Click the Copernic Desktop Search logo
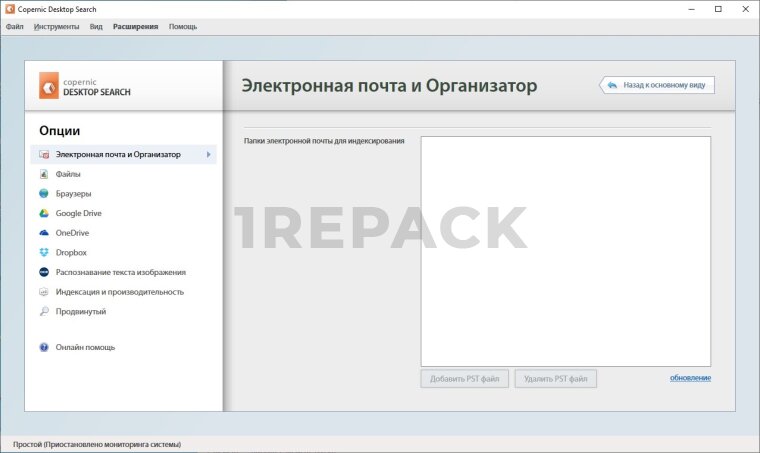760x453 pixels. pyautogui.click(x=86, y=86)
